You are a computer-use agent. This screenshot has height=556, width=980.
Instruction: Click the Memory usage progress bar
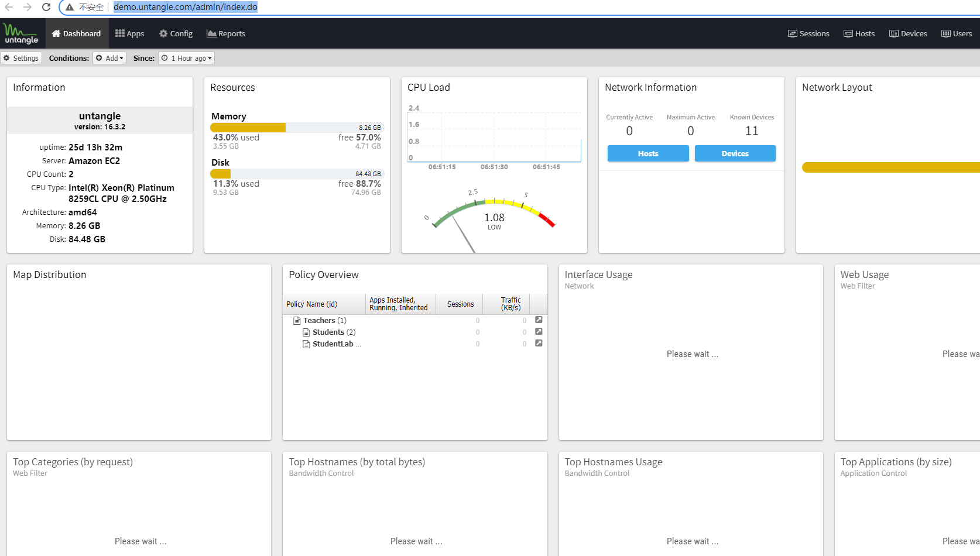point(297,128)
